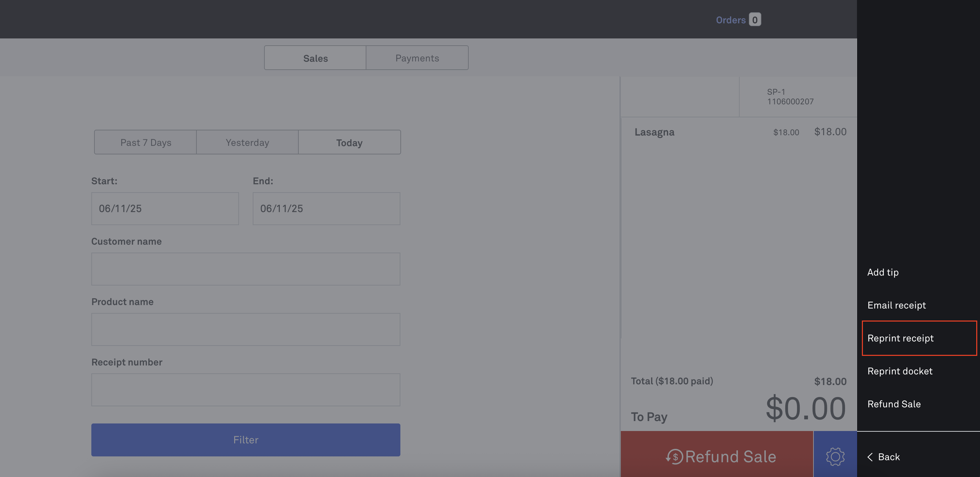Open the gear settings icon beside Refund Sale
980x477 pixels.
(835, 456)
